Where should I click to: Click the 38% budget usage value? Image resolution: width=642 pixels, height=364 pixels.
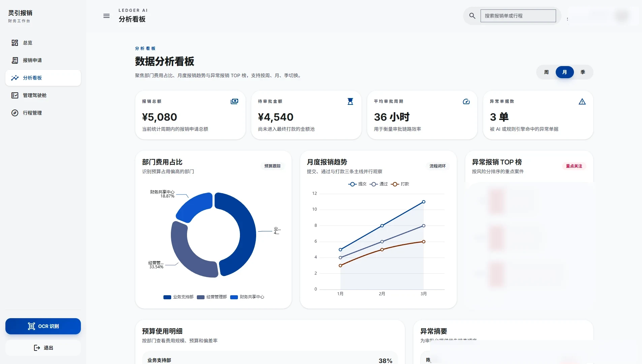[385, 361]
